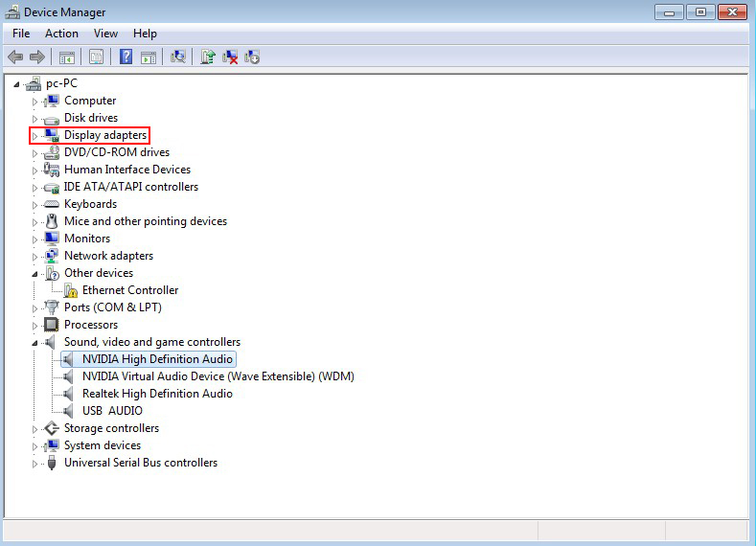Click the Forward arrow toolbar button

(x=37, y=57)
